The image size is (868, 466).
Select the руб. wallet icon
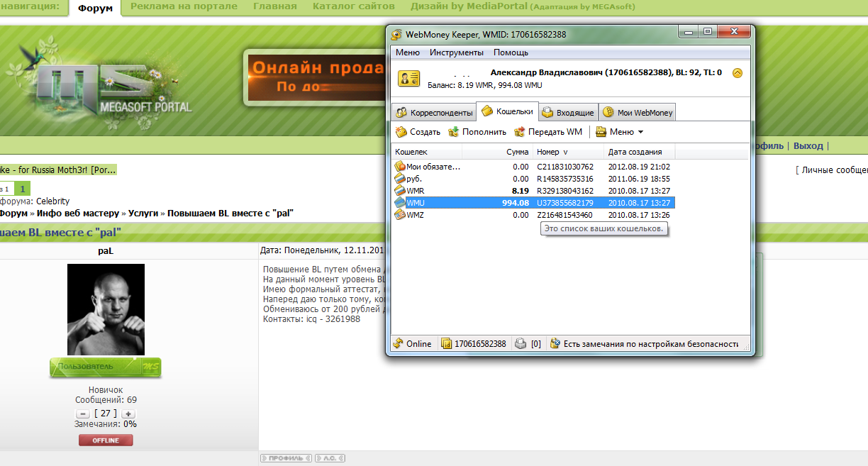[x=400, y=179]
